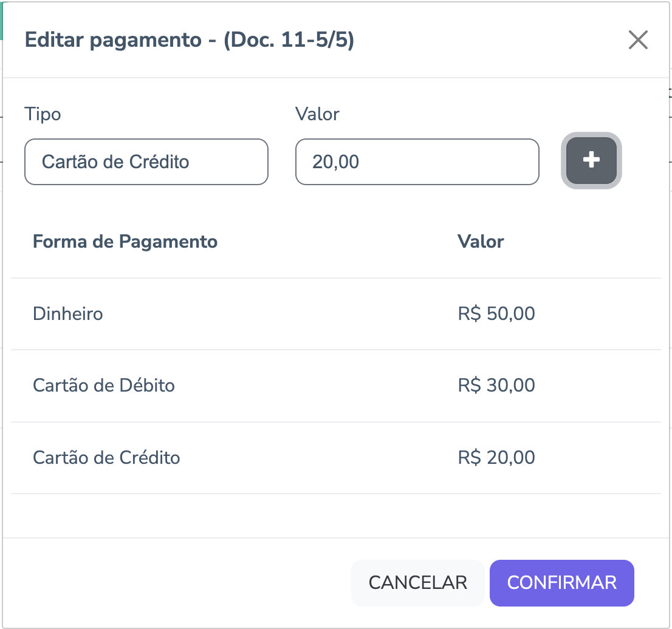Viewport: 672px width, 629px height.
Task: Click the Editar pagamento title text
Action: point(112,41)
